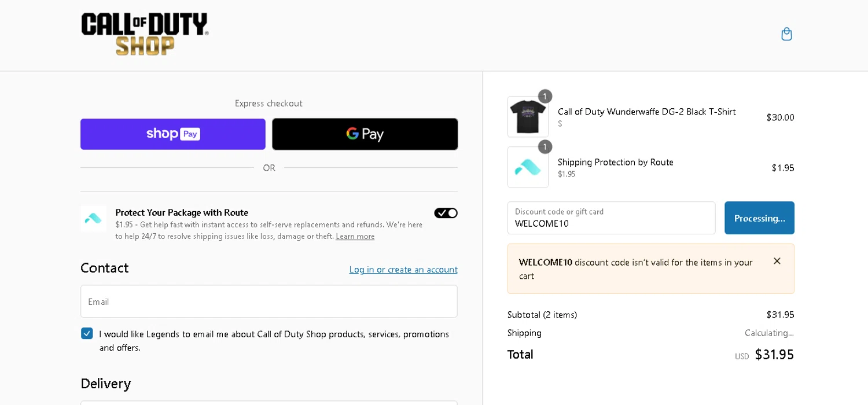868x405 pixels.
Task: Focus the Email input field
Action: [x=269, y=301]
